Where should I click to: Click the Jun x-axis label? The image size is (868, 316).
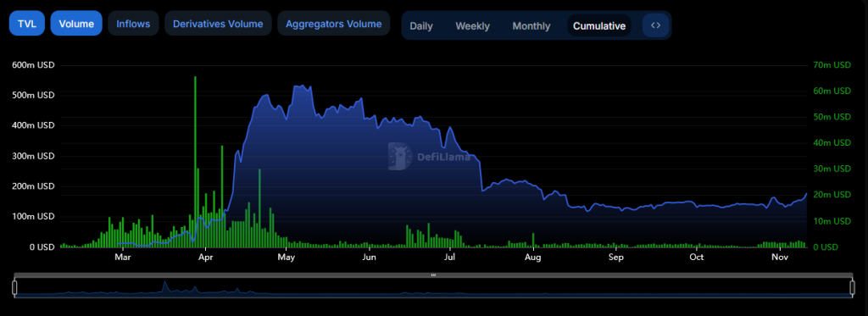[x=370, y=258]
